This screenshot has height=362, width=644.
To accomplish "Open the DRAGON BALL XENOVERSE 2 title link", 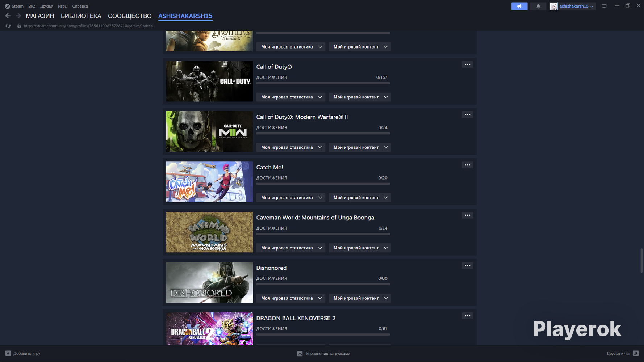I will coord(296,318).
